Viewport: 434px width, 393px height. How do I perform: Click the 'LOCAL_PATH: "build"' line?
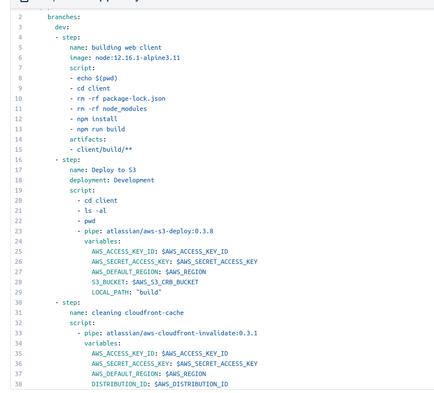[127, 292]
